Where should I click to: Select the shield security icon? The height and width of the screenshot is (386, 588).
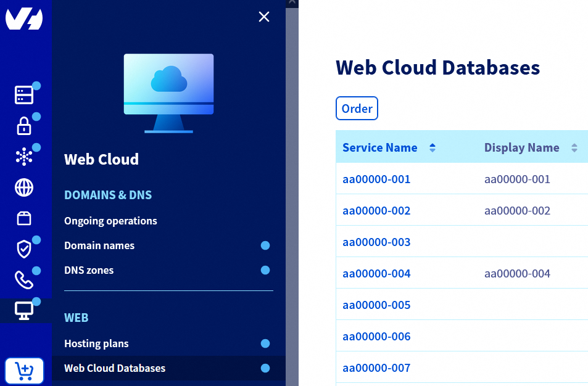pyautogui.click(x=23, y=249)
